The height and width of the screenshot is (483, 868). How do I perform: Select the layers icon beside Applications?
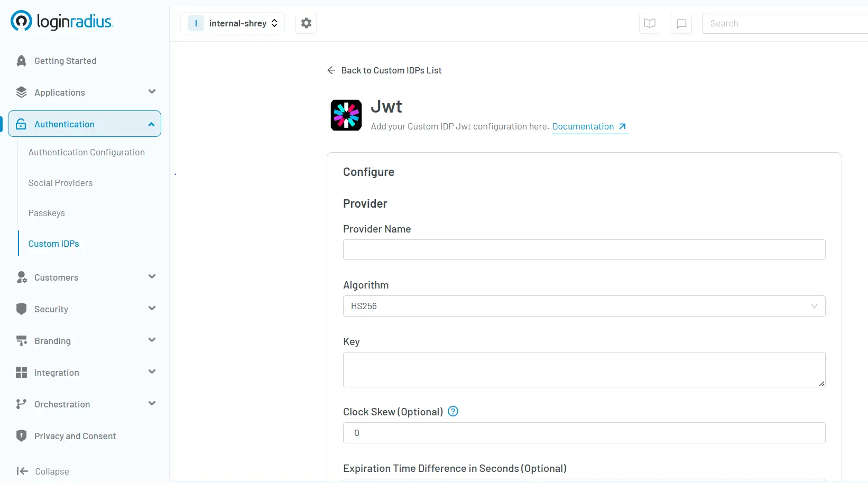[21, 92]
